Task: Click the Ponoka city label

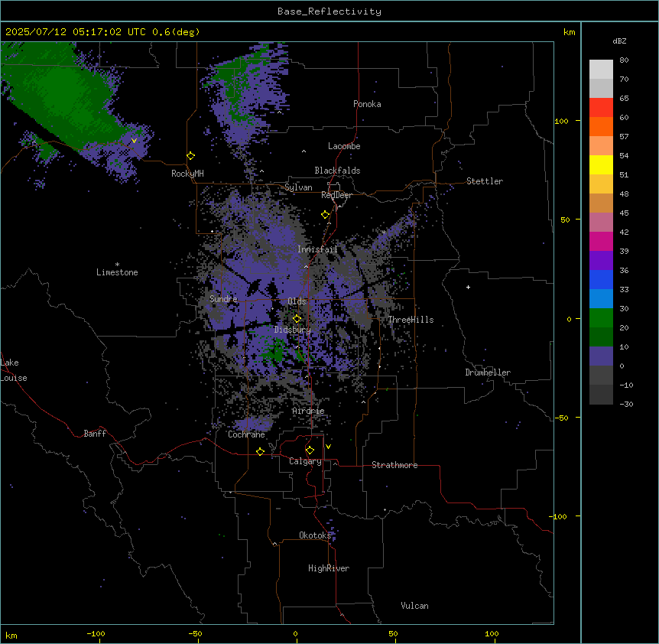Action: point(367,104)
